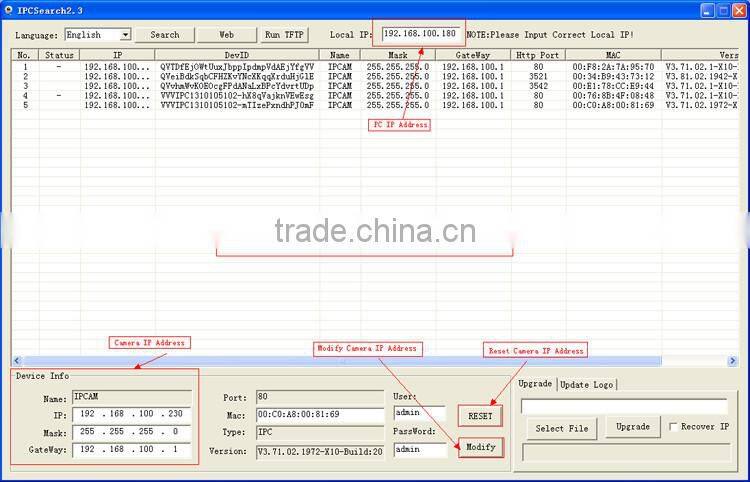This screenshot has height=482, width=750.
Task: Click into the Local IP address field
Action: [418, 34]
